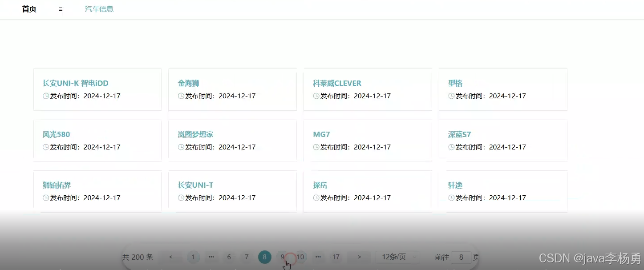
Task: Toggle the hamburger menu icon
Action: pyautogui.click(x=61, y=9)
